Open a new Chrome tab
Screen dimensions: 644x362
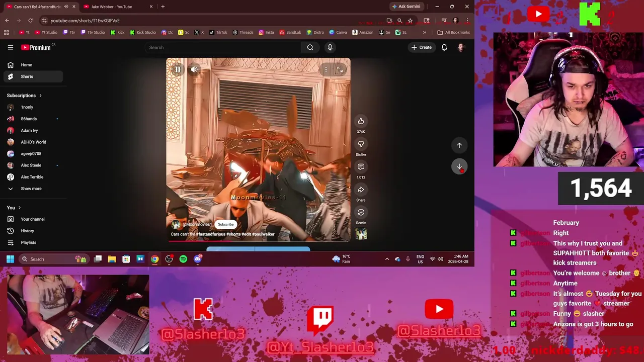(163, 7)
